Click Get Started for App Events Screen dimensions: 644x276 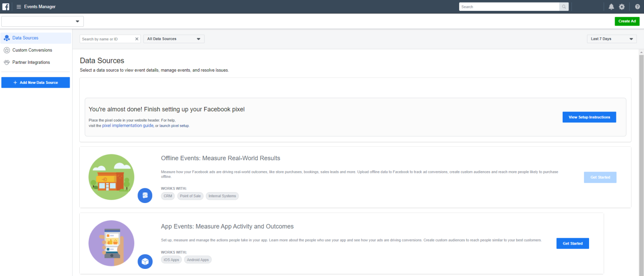point(572,243)
